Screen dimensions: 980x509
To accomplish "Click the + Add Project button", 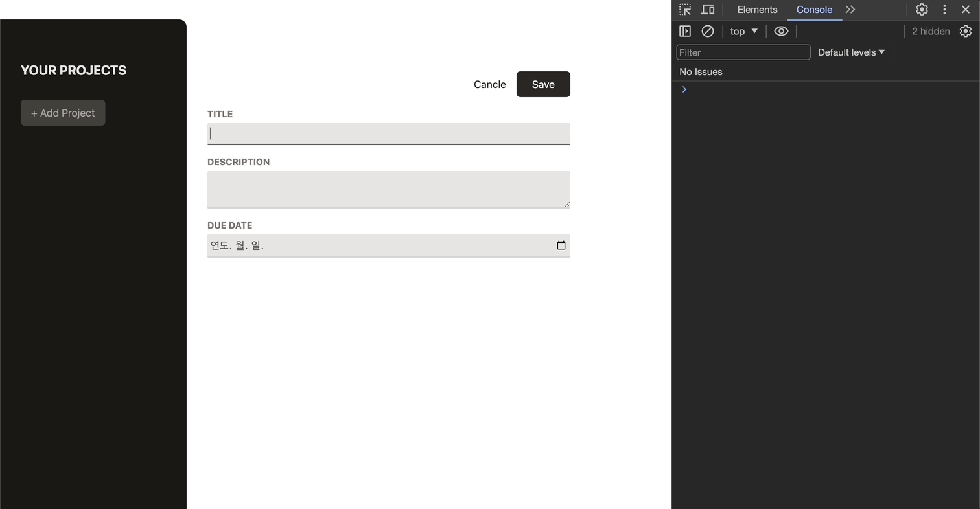I will click(63, 113).
